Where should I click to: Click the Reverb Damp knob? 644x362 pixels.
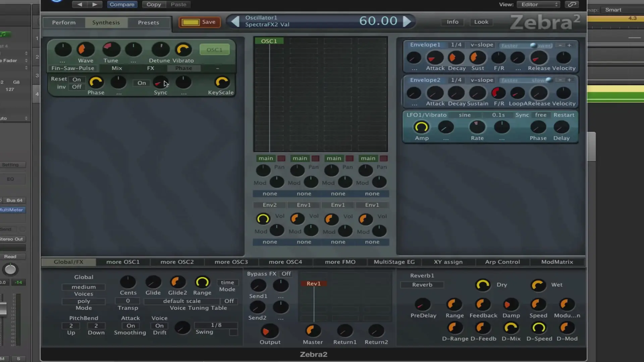click(x=511, y=304)
